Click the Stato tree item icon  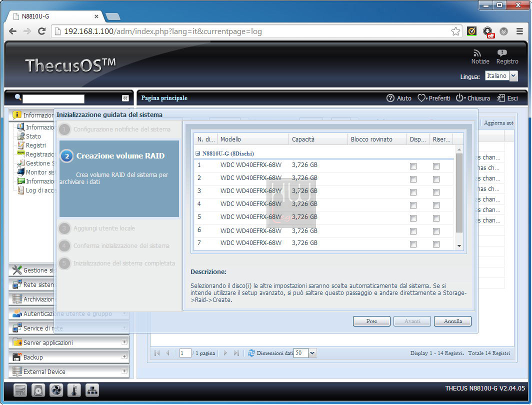pyautogui.click(x=20, y=136)
